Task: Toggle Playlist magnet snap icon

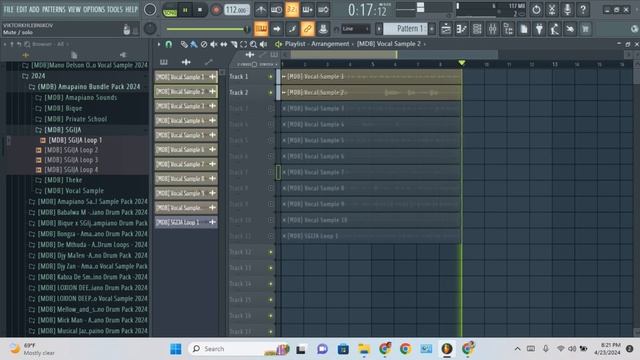Action: (169, 44)
